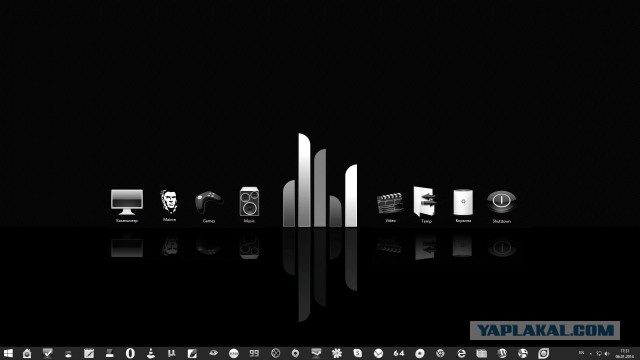Click the asterisk flower taskbar icon
This screenshot has width=640, height=360.
coord(337,353)
